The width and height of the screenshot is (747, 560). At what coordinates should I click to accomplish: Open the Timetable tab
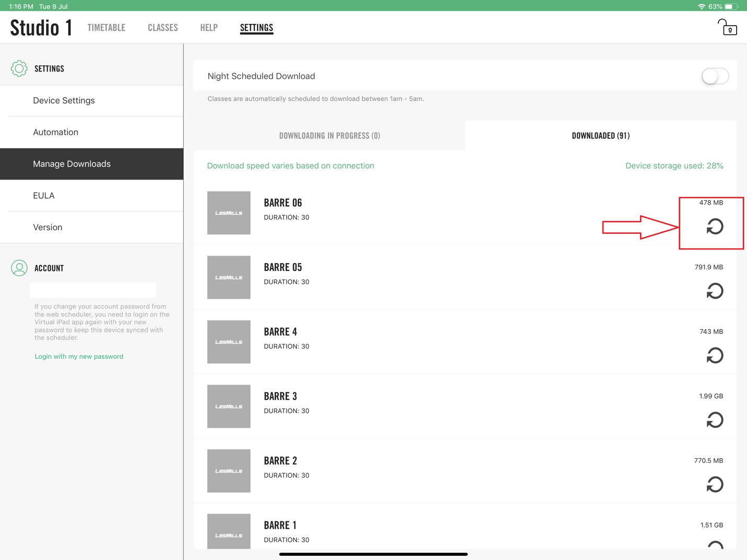click(x=106, y=28)
